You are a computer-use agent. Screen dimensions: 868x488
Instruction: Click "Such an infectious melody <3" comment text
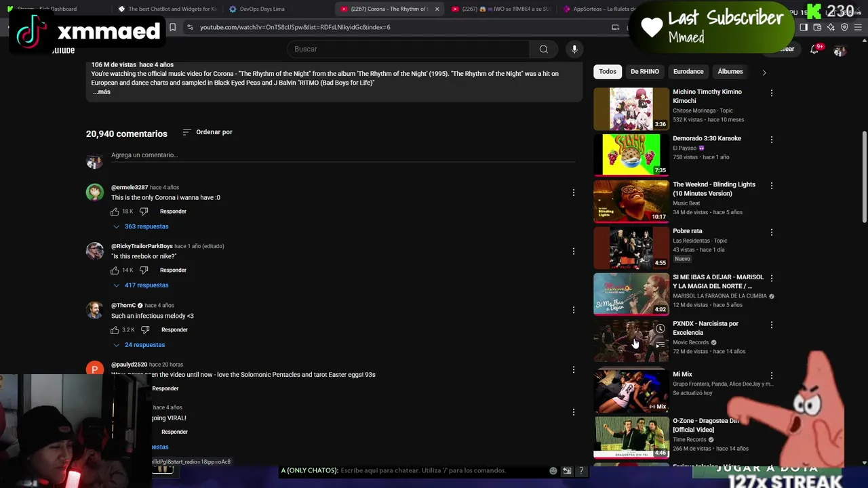click(153, 316)
